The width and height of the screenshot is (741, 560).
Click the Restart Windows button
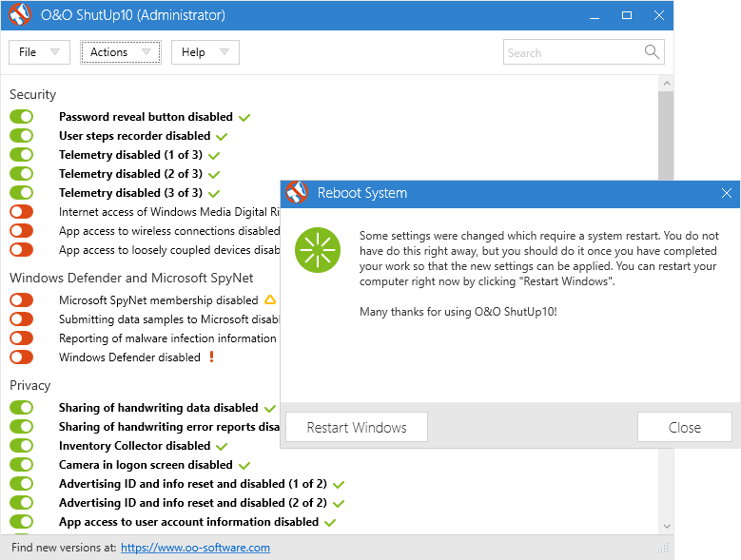click(357, 427)
